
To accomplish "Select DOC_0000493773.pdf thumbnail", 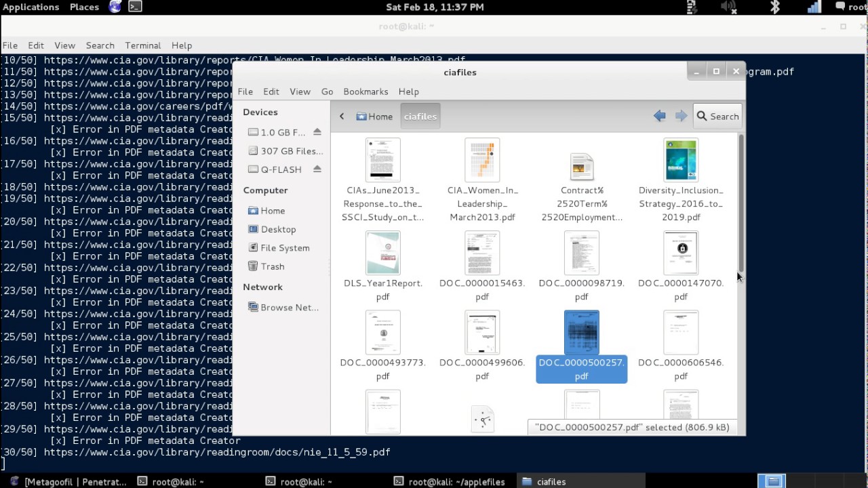I will tap(383, 332).
